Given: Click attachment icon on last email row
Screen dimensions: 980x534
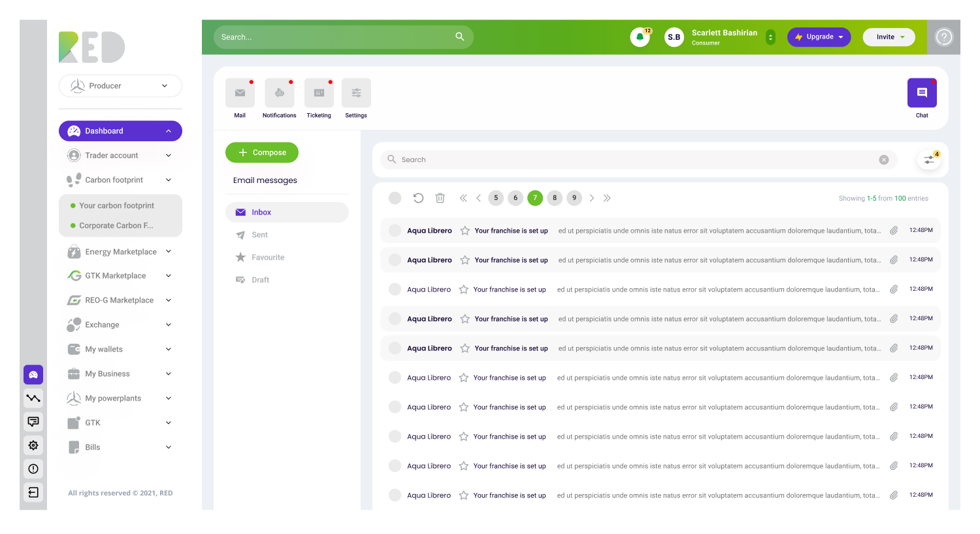Looking at the screenshot, I should tap(894, 495).
